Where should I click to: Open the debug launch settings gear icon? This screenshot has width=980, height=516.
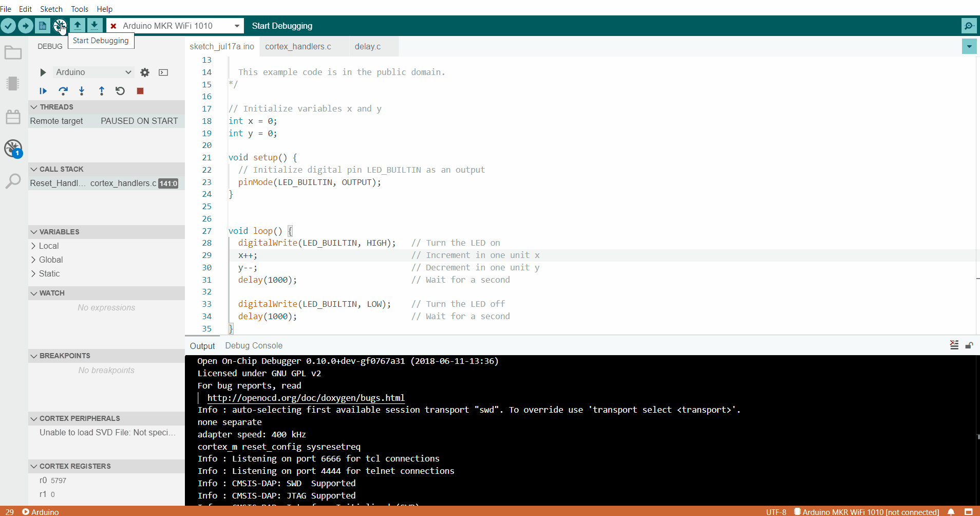click(144, 72)
